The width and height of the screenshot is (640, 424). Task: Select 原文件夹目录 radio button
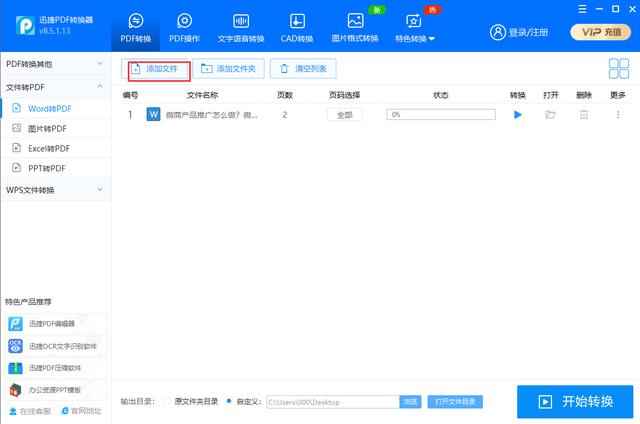click(x=167, y=401)
